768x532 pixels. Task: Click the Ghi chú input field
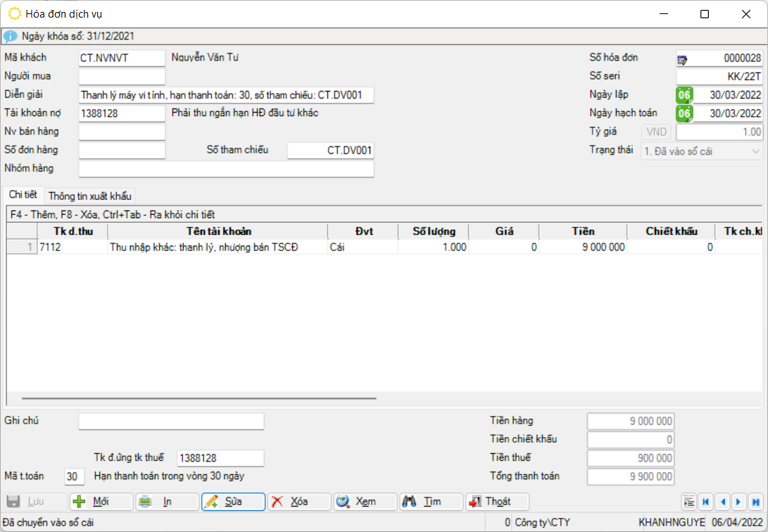pyautogui.click(x=171, y=422)
